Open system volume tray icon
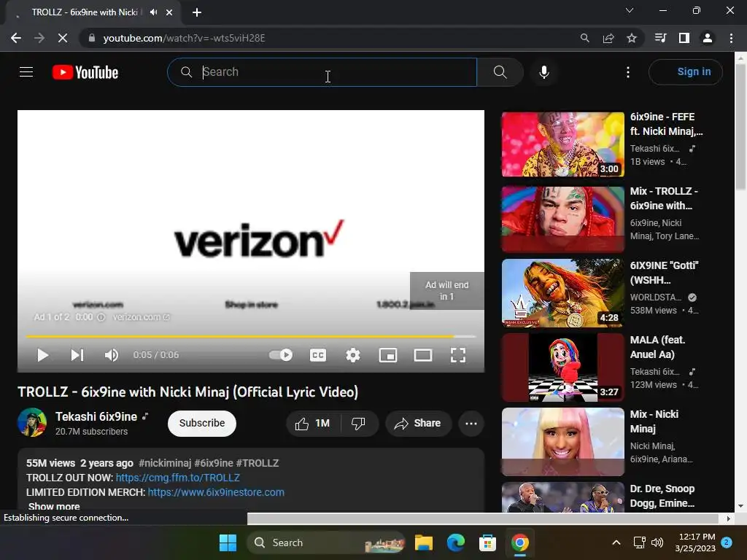 pyautogui.click(x=657, y=542)
